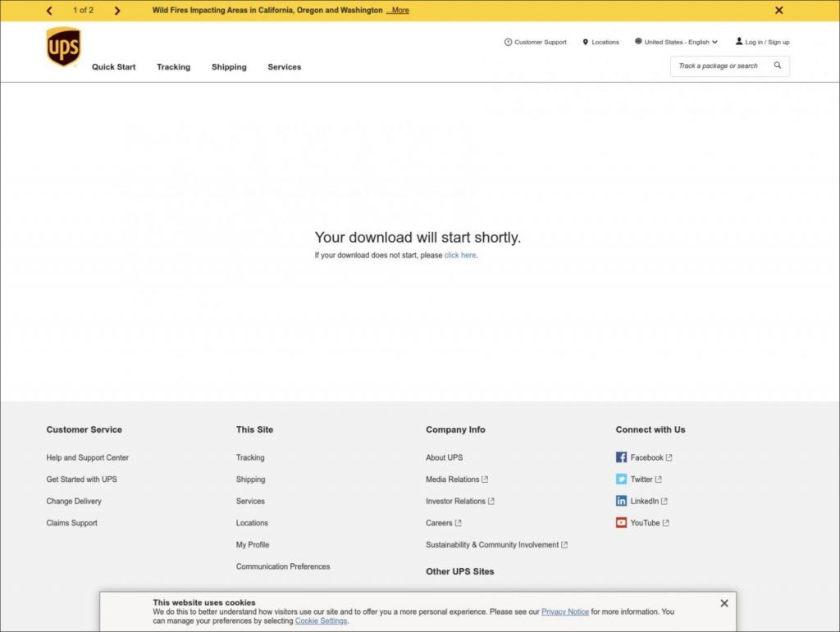Go to previous alert with left arrow
This screenshot has height=632, width=840.
49,10
